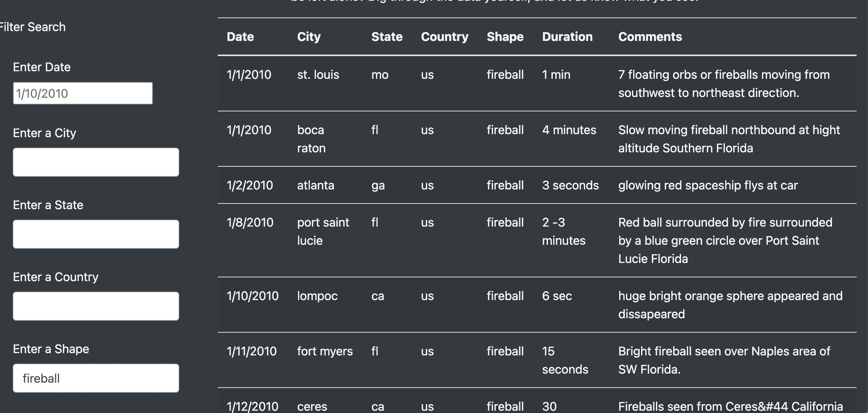Select the boca raton city cell
The image size is (868, 413).
pyautogui.click(x=311, y=139)
